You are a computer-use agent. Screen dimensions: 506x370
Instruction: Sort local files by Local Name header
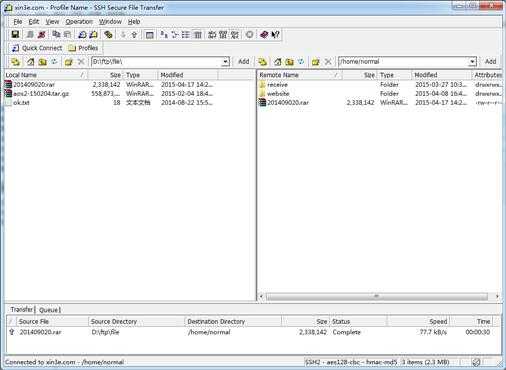pos(46,75)
